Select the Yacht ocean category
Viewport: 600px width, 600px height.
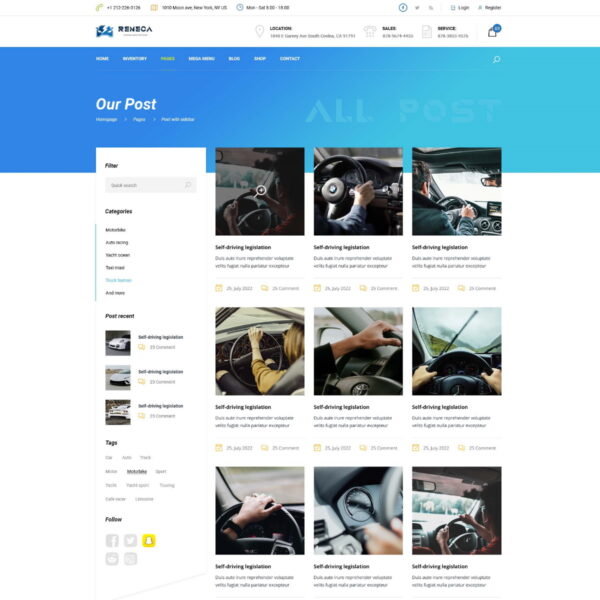pyautogui.click(x=118, y=255)
